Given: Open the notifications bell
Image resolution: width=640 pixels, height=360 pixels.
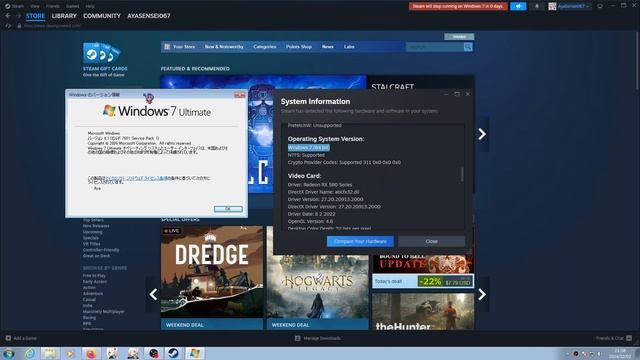Looking at the screenshot, I should tap(537, 6).
